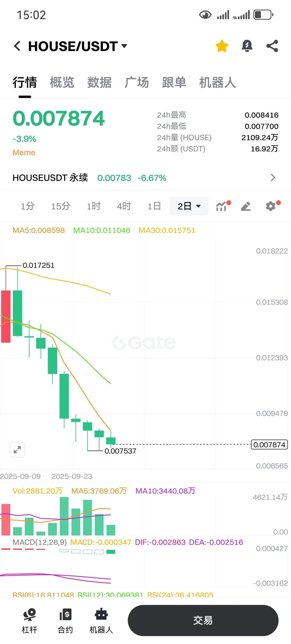Viewport: 291px width, 644px height.
Task: Open chart settings gear icon
Action: point(271,206)
